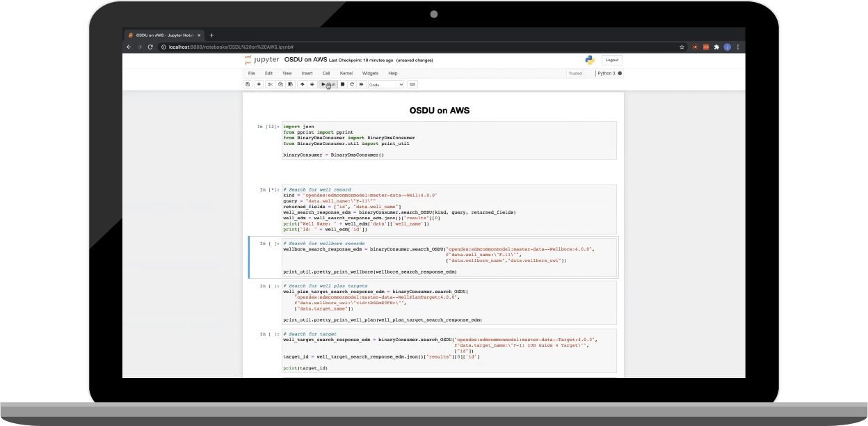The image size is (868, 426).
Task: Select the OSDU on AWS browser tab
Action: coord(164,35)
